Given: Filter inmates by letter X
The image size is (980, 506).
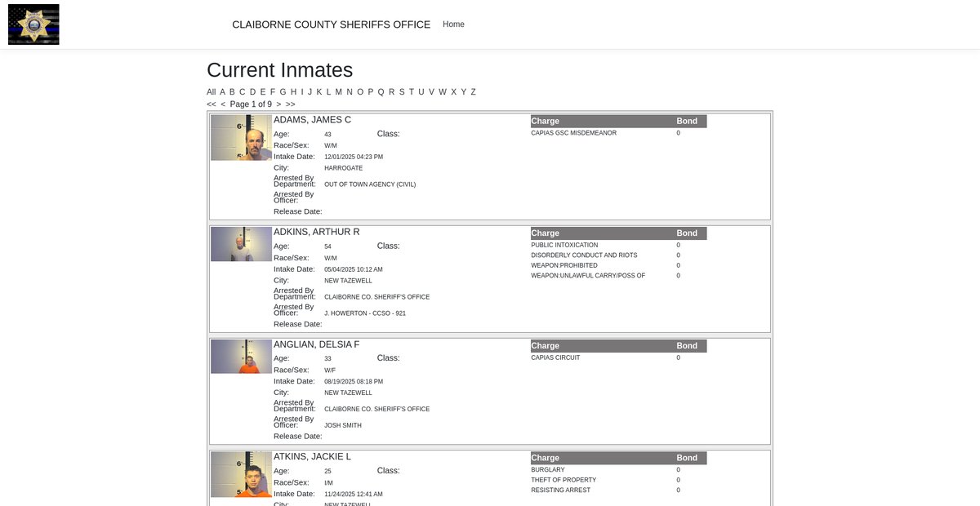Looking at the screenshot, I should 454,92.
